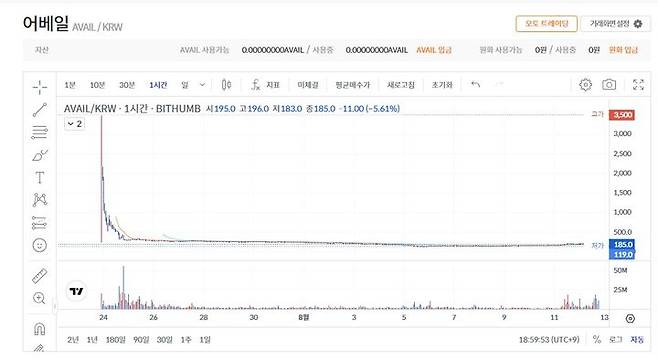
Task: Click the AVAIL 입금 deposit link
Action: pyautogui.click(x=434, y=50)
